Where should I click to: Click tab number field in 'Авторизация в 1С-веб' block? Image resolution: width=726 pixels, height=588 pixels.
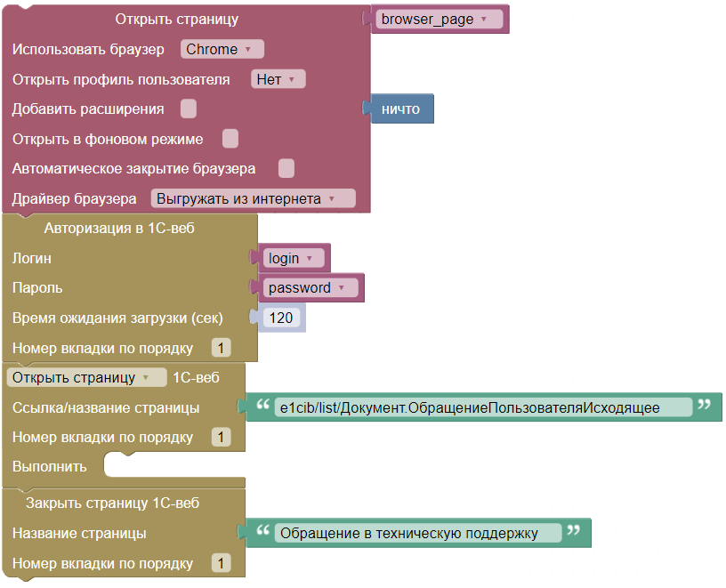[221, 348]
